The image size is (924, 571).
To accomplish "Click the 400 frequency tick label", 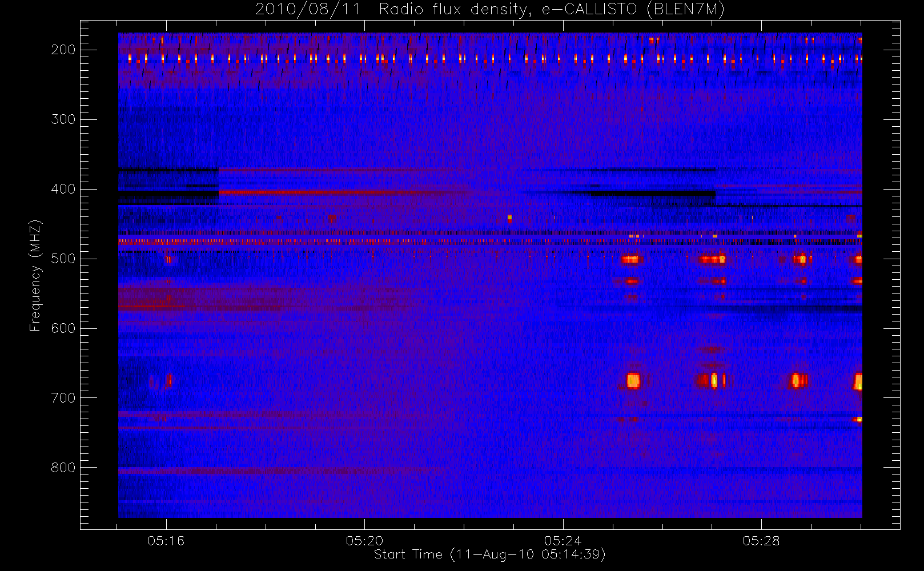I will click(63, 189).
